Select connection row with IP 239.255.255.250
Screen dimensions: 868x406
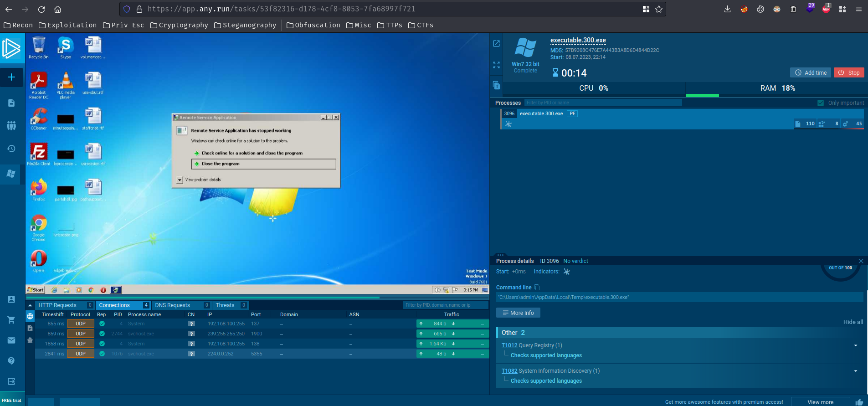point(262,334)
